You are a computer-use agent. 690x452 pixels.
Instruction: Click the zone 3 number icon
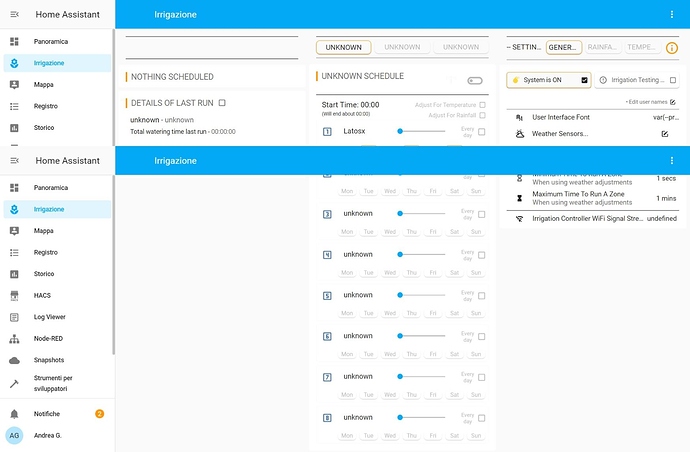(x=327, y=214)
